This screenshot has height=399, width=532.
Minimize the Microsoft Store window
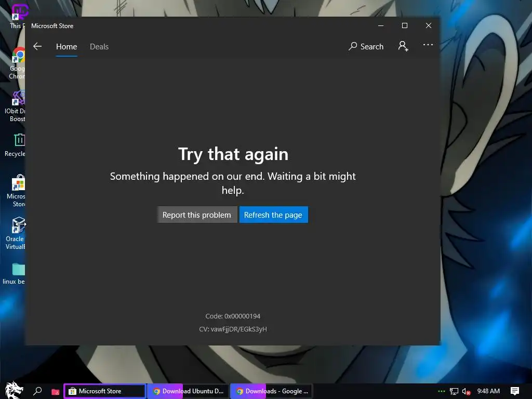coord(381,26)
